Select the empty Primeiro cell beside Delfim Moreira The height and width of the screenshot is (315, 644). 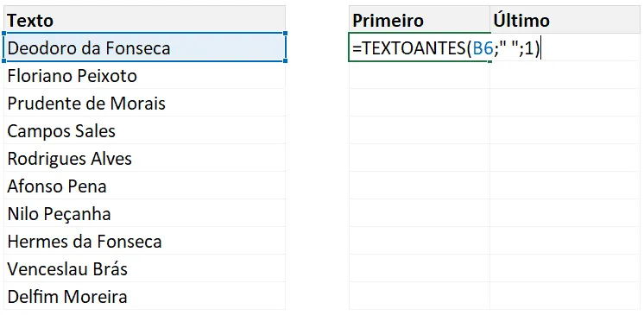click(x=420, y=296)
